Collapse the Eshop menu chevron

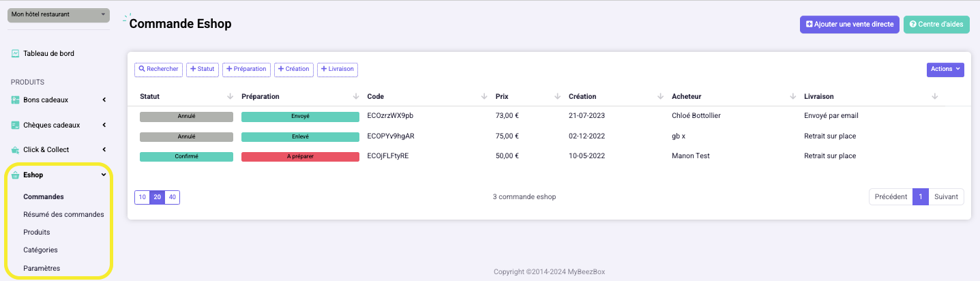tap(104, 175)
